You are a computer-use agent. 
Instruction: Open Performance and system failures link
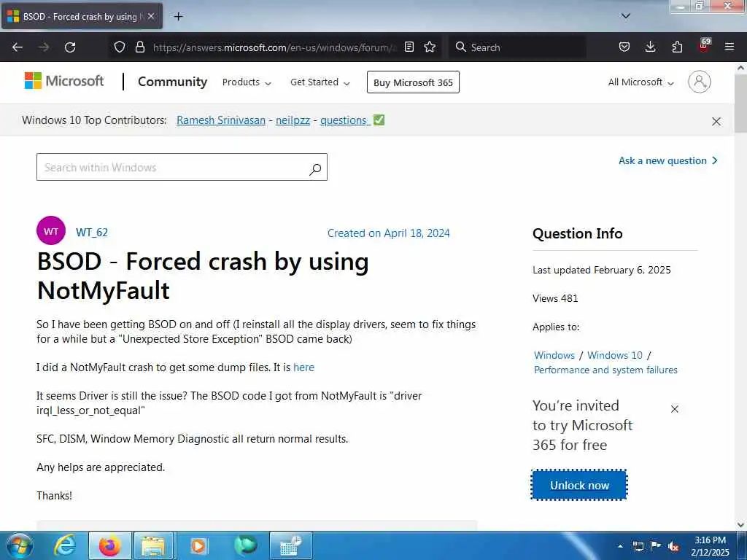point(605,370)
